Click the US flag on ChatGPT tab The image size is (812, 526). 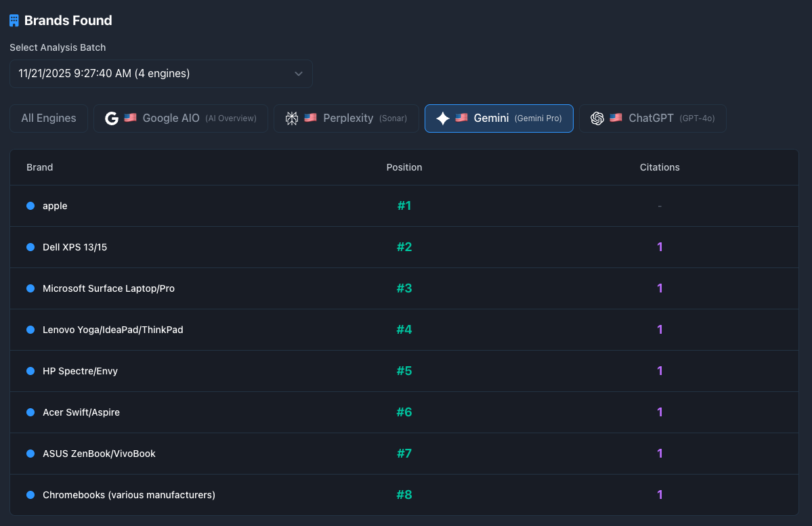click(616, 118)
